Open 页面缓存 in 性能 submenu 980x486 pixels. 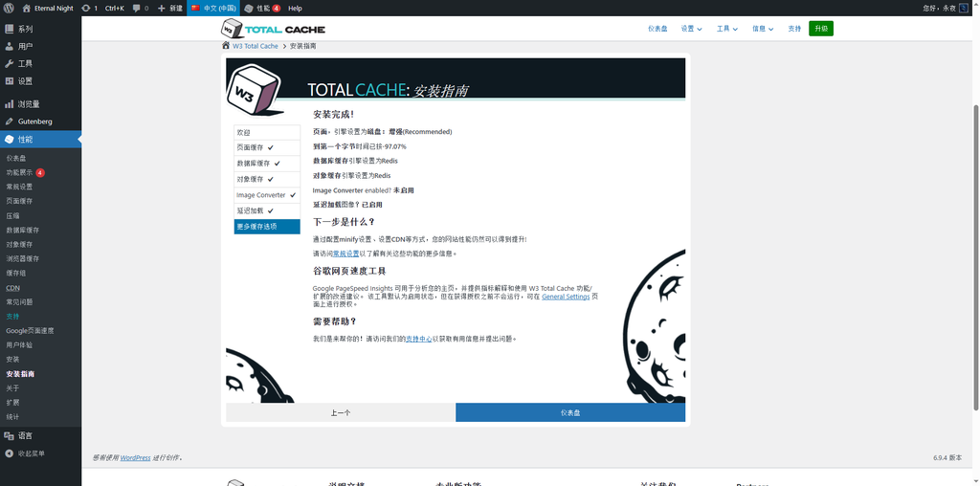coord(40,201)
